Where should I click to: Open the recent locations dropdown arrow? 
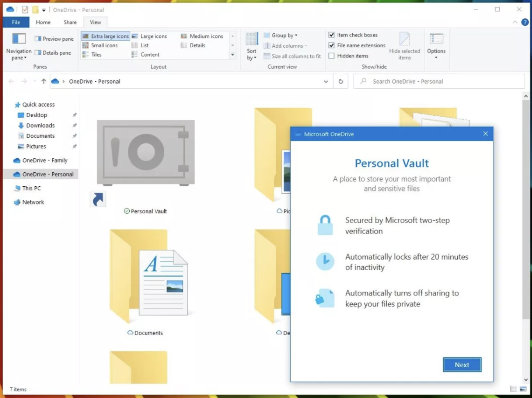(x=34, y=81)
